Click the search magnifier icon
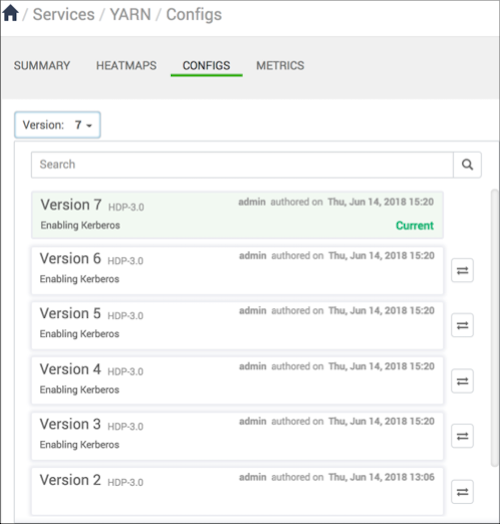This screenshot has height=524, width=500. click(467, 164)
